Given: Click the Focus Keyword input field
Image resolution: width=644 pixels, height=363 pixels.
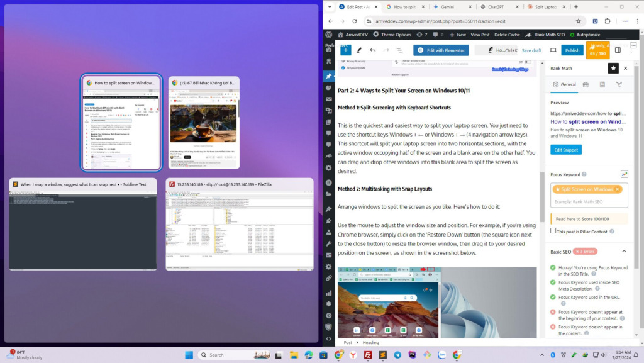Looking at the screenshot, I should point(589,201).
